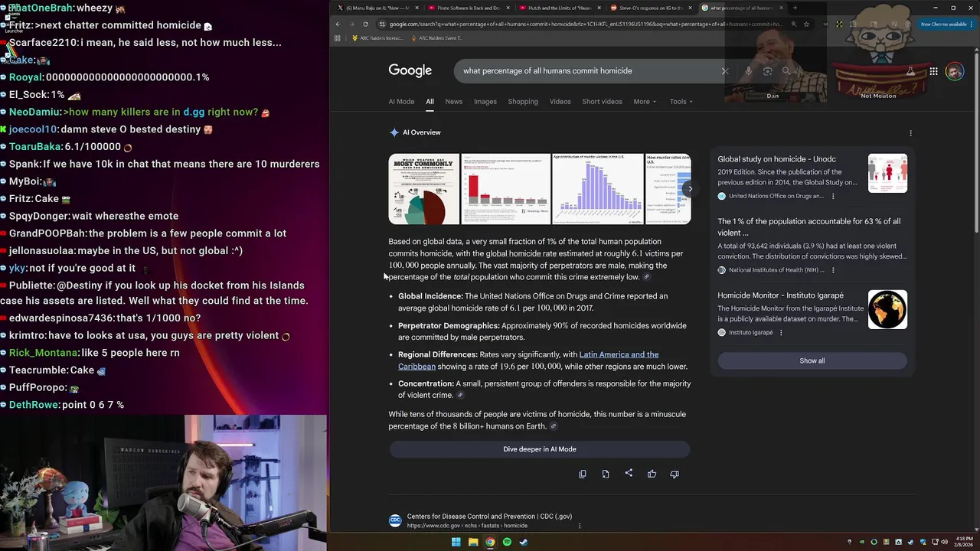Go back in Chrome
This screenshot has height=551, width=980.
(338, 24)
